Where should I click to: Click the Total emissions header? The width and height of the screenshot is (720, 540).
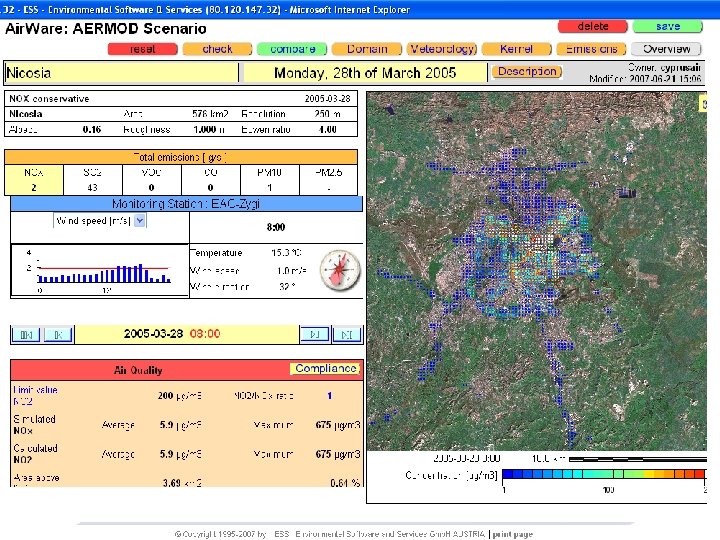(x=181, y=158)
